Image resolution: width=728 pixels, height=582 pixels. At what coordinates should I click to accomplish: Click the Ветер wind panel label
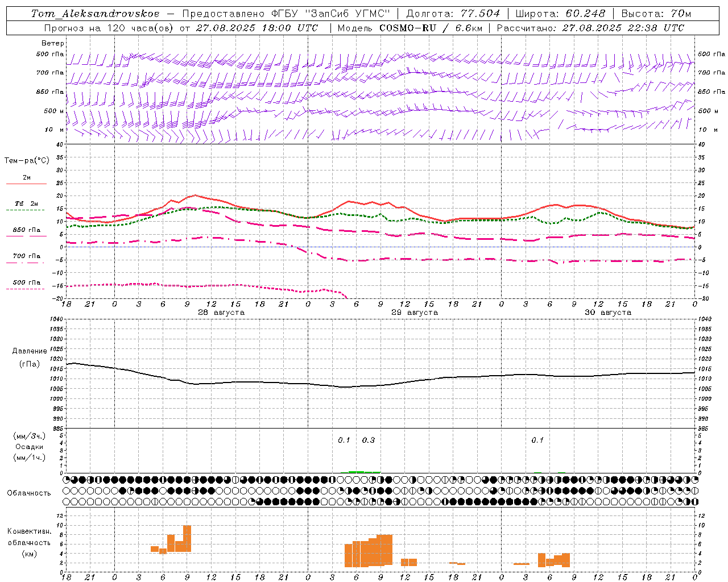tap(52, 43)
